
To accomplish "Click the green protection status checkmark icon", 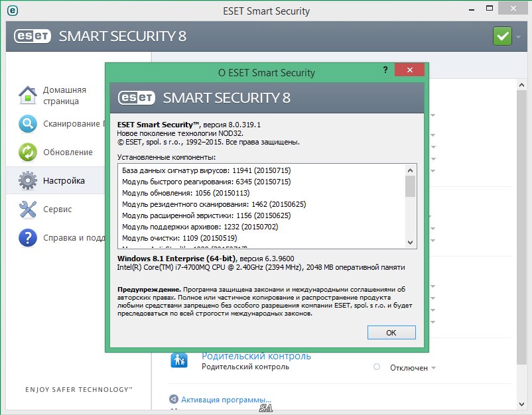I will coord(502,36).
